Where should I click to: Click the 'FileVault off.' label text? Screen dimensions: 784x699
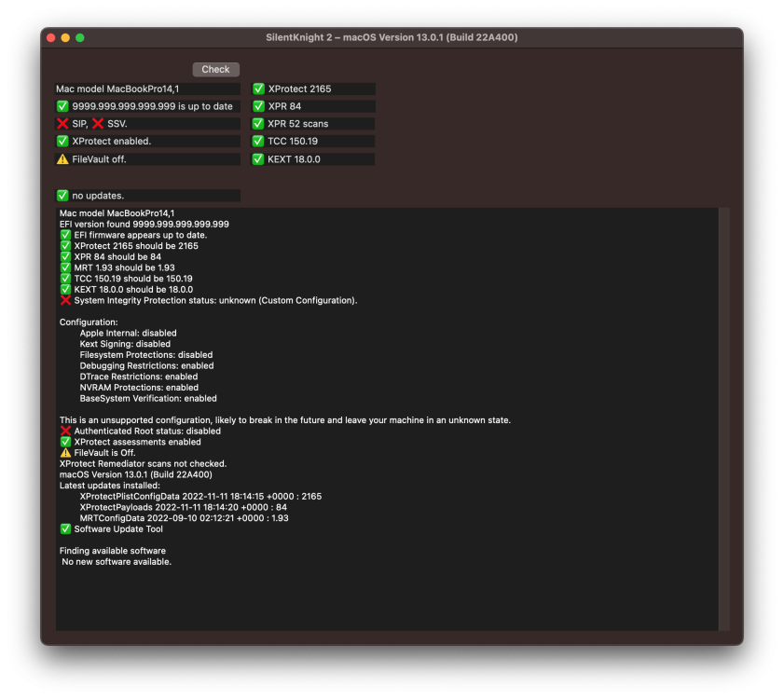point(99,159)
